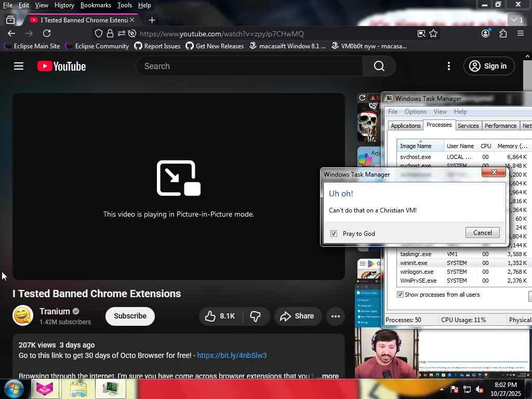This screenshot has width=532, height=399.
Task: Click the clock showing 8:02 PM
Action: click(x=506, y=385)
